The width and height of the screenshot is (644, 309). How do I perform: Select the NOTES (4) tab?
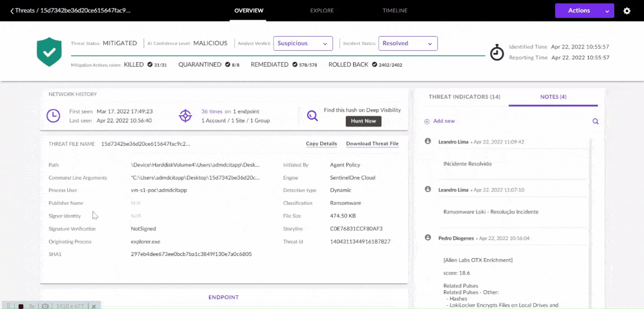point(553,97)
